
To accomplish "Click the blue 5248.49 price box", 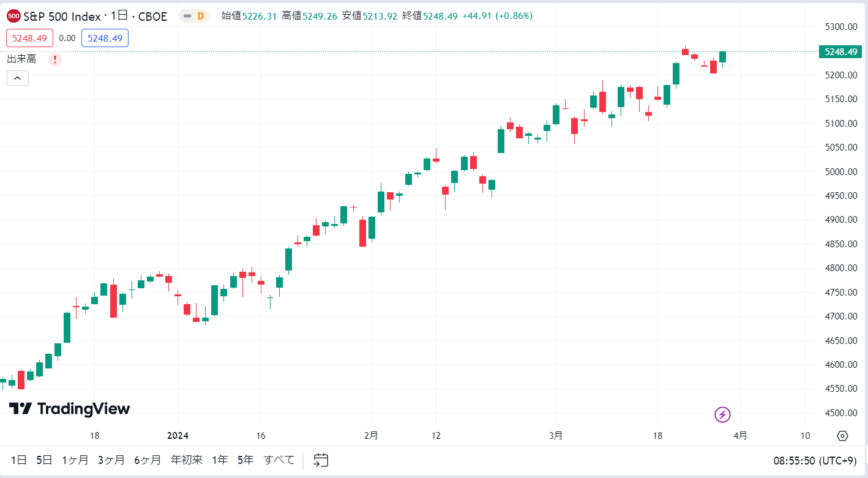I will 105,38.
